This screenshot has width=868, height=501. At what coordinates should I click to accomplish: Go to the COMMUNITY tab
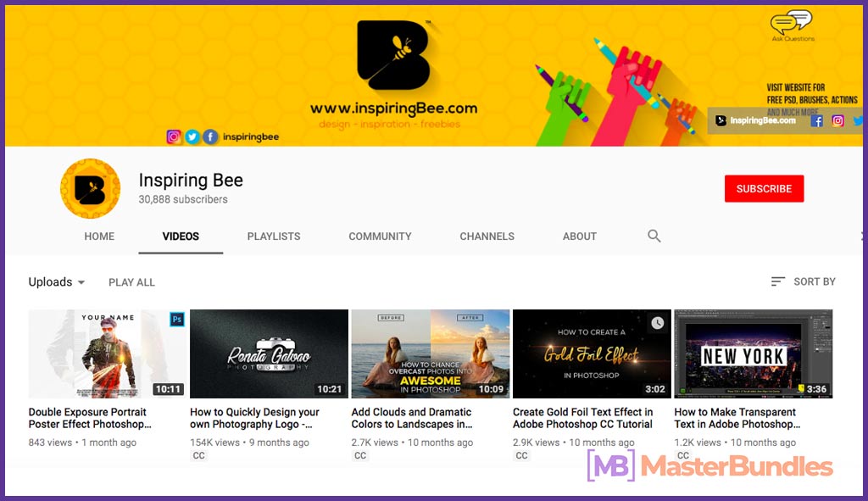(380, 237)
